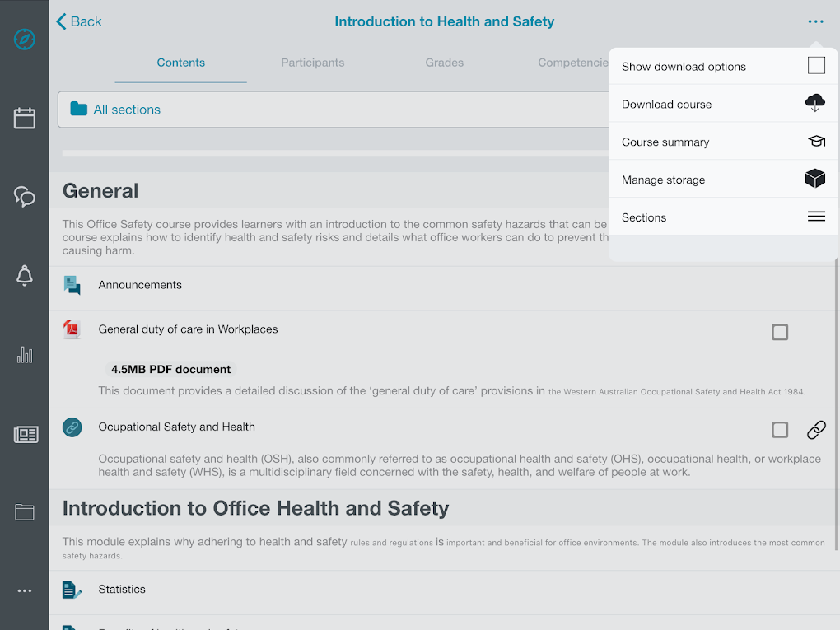This screenshot has height=630, width=840.
Task: Open the Moodle dashboard compass icon
Action: tap(24, 39)
